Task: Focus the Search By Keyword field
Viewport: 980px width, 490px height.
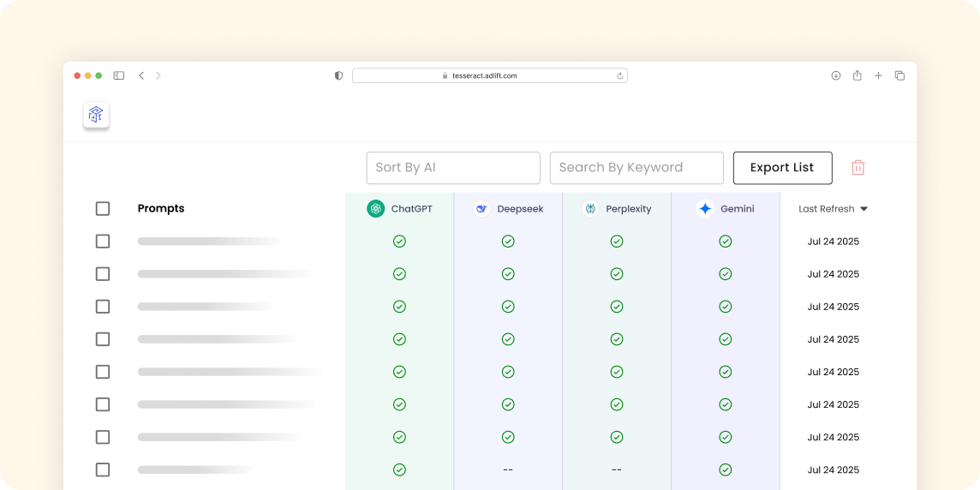Action: [636, 168]
